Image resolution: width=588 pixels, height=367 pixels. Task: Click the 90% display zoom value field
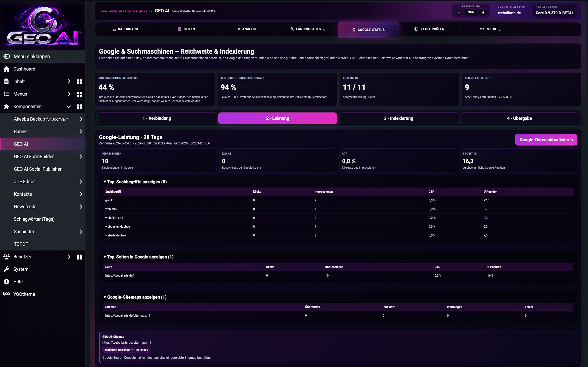pos(471,12)
